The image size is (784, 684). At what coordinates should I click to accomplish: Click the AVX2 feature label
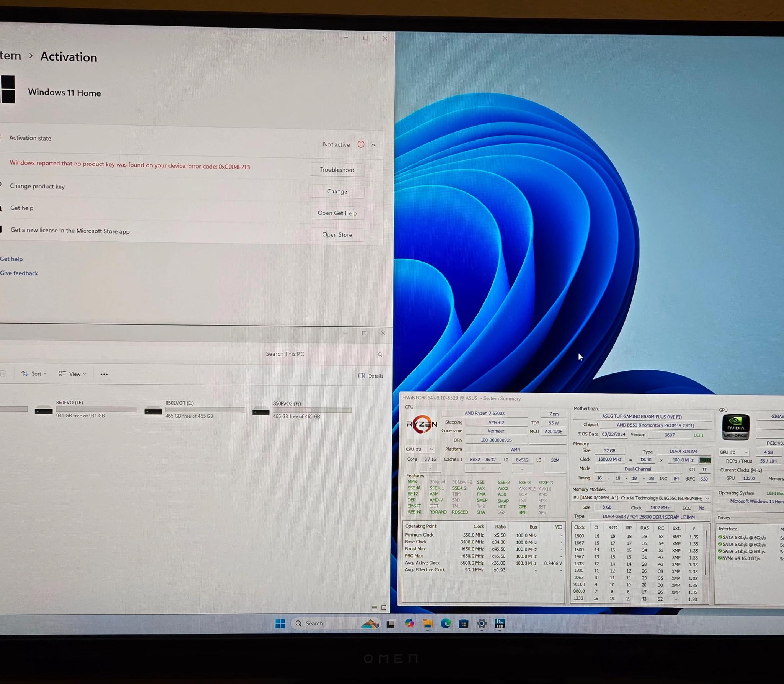tap(503, 488)
